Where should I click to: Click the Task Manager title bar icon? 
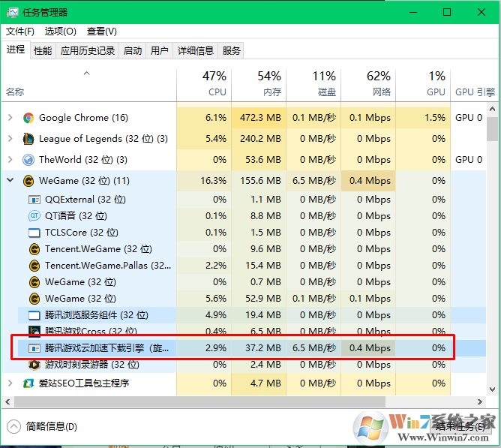tap(13, 13)
